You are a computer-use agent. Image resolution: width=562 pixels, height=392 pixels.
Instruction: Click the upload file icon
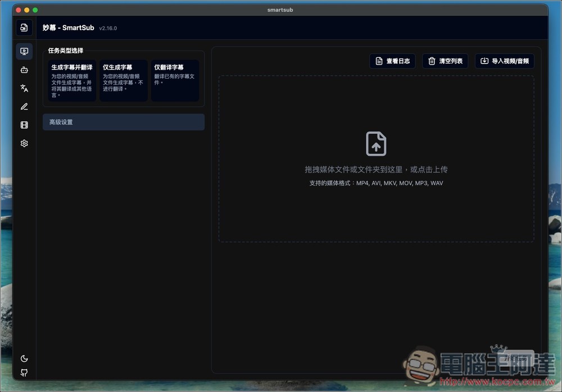coord(376,144)
